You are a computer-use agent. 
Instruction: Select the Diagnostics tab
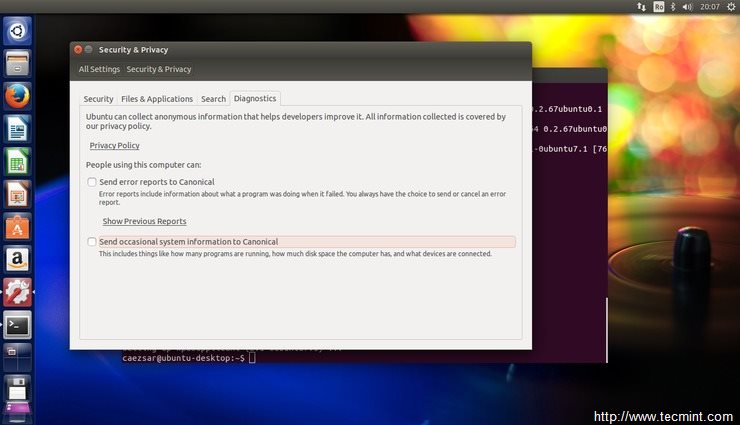point(255,99)
